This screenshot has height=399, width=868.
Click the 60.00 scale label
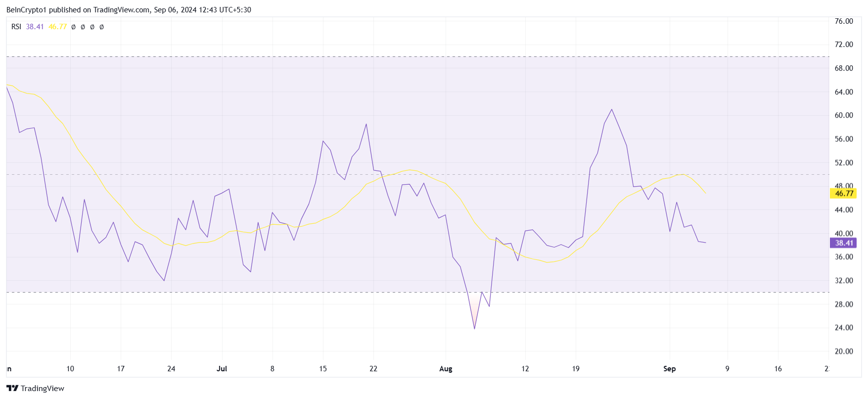pos(844,115)
